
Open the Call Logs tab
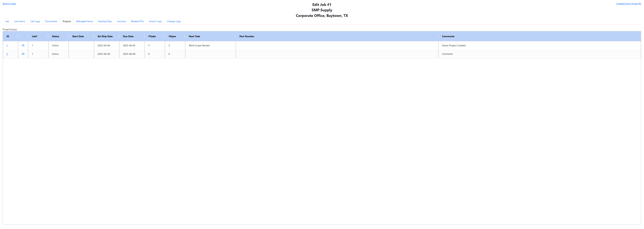click(35, 21)
